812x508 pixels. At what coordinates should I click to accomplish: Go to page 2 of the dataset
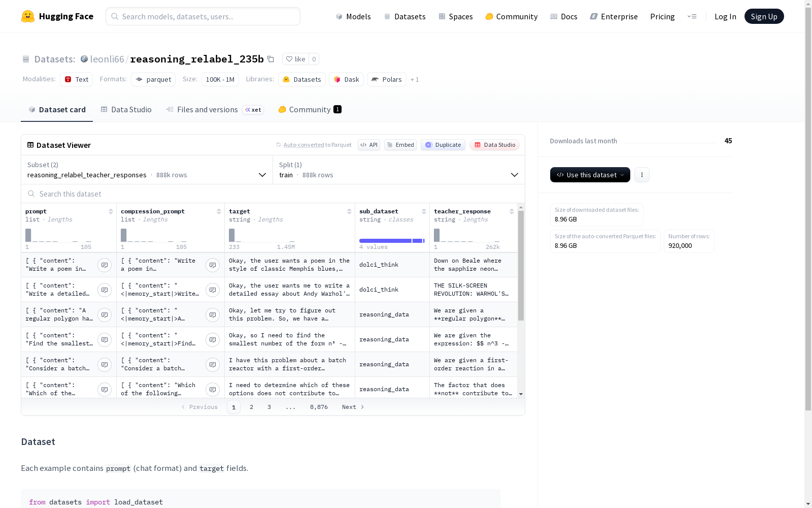coord(251,407)
